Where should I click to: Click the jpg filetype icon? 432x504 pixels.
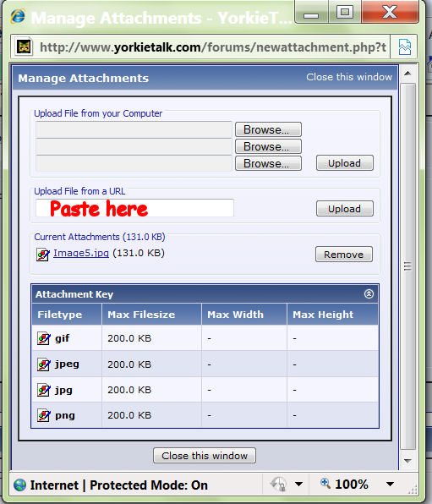(43, 390)
